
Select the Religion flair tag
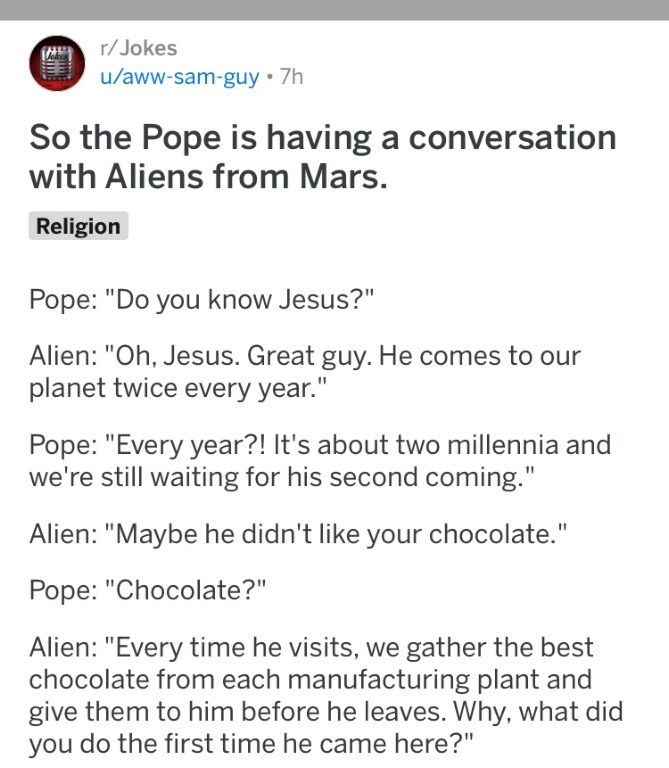[x=78, y=226]
